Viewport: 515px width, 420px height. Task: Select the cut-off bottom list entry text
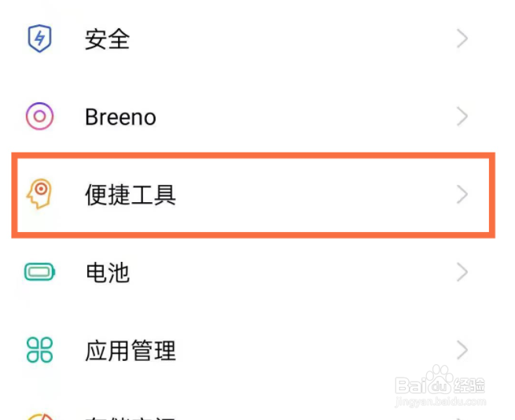coord(131,415)
